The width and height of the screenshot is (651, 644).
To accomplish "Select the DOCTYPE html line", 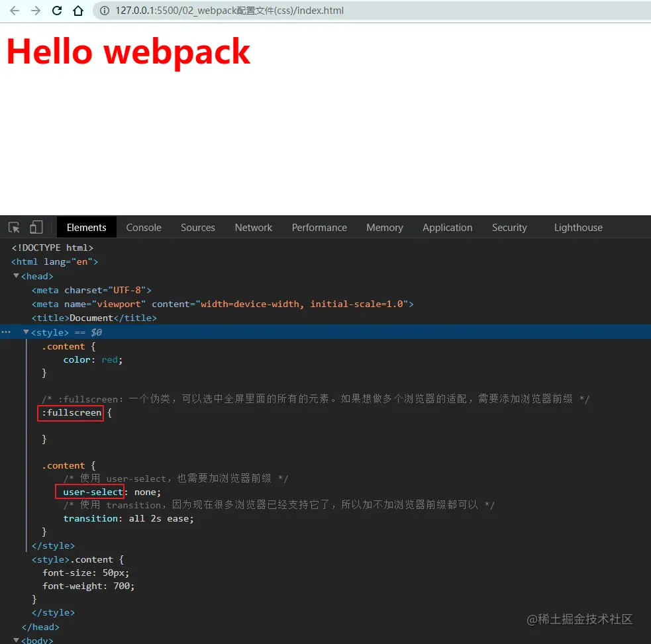I will coord(52,248).
